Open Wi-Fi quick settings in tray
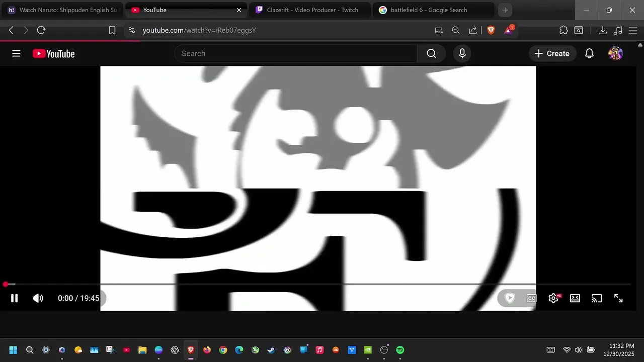This screenshot has height=362, width=644. [567, 350]
